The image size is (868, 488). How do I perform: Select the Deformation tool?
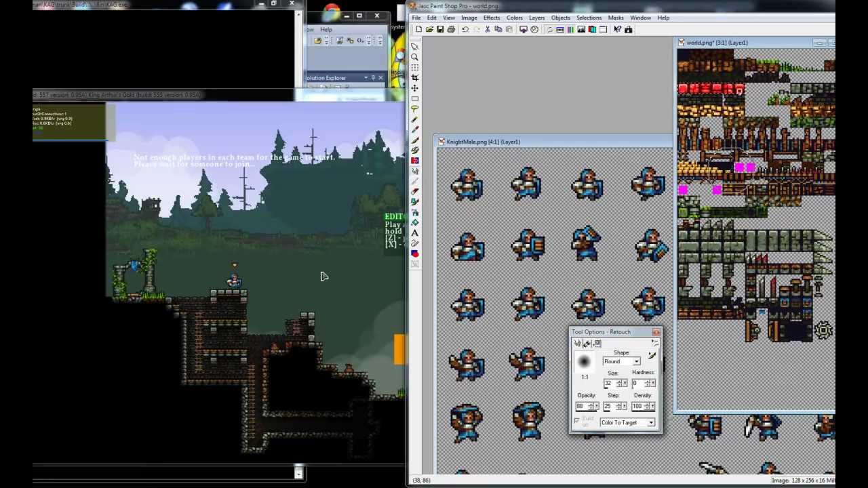[x=415, y=68]
